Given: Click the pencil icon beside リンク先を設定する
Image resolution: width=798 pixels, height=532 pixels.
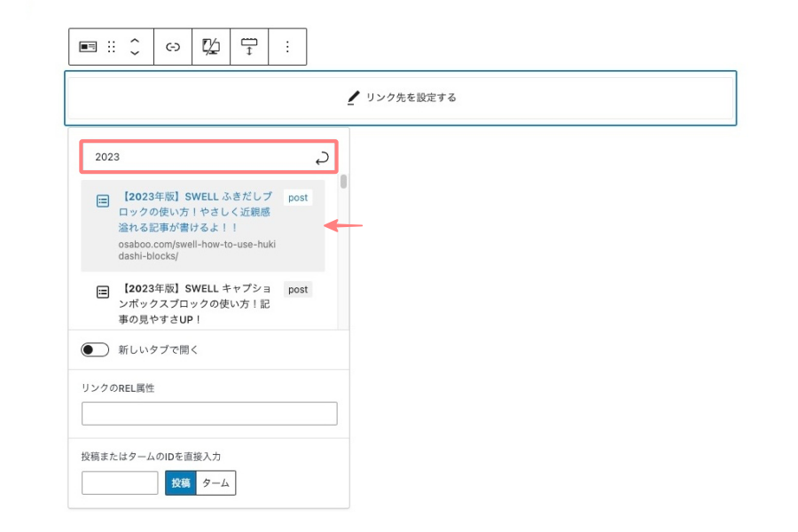Looking at the screenshot, I should 354,98.
